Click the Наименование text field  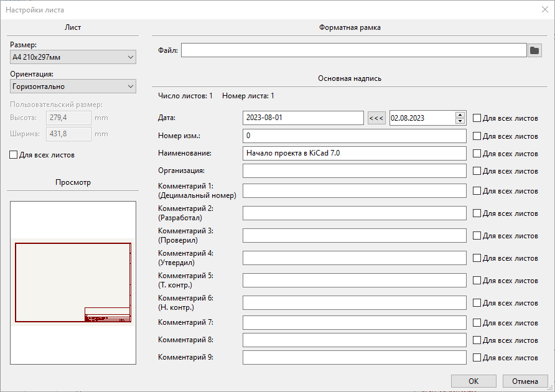click(x=354, y=153)
